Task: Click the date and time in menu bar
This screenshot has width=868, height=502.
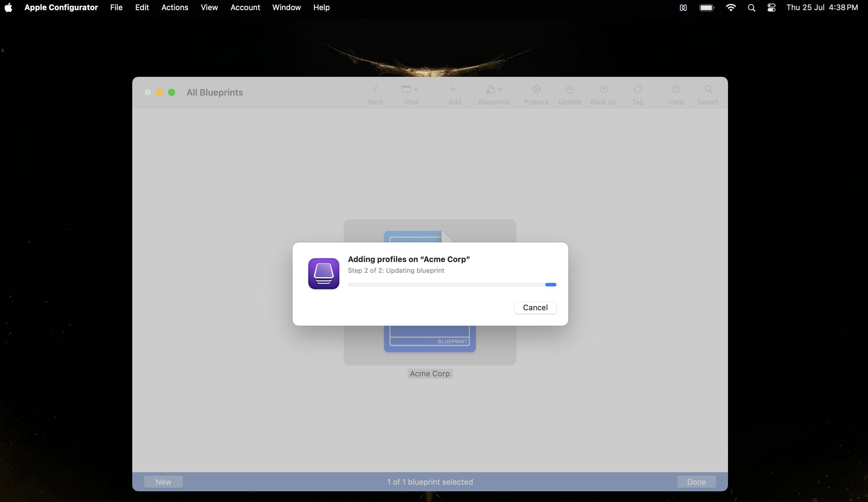Action: [822, 7]
